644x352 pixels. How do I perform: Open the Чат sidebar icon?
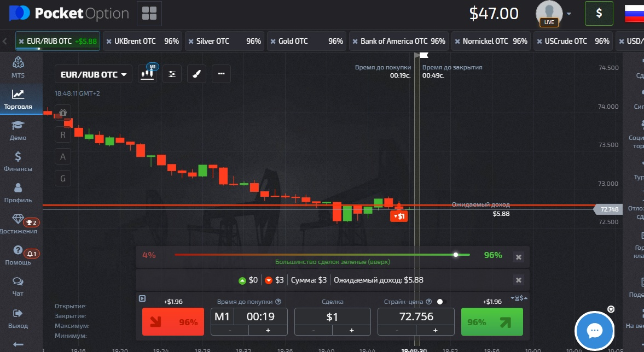18,286
